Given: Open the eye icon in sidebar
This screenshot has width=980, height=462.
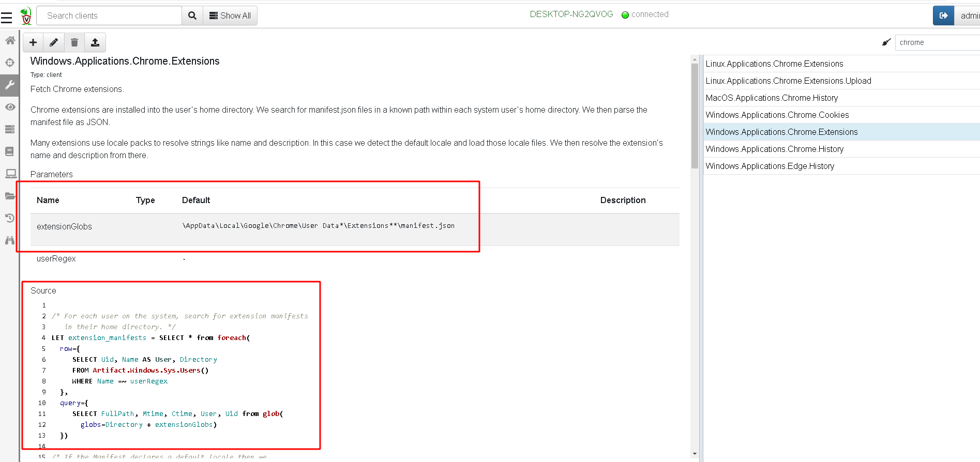Looking at the screenshot, I should 10,107.
